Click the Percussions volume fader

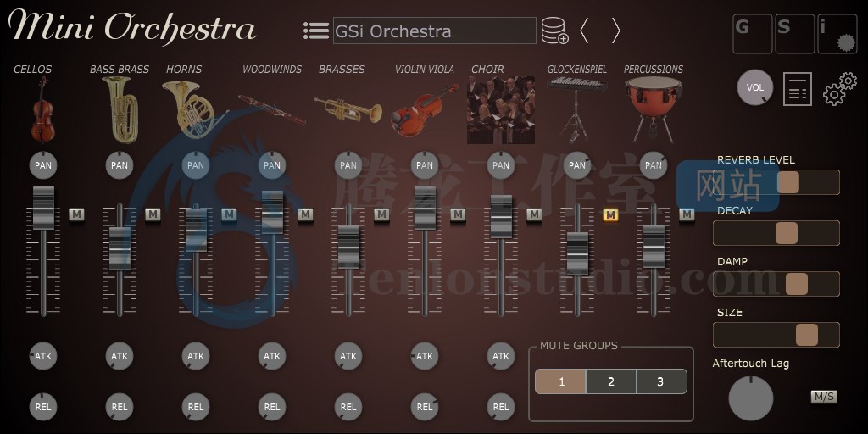[654, 247]
